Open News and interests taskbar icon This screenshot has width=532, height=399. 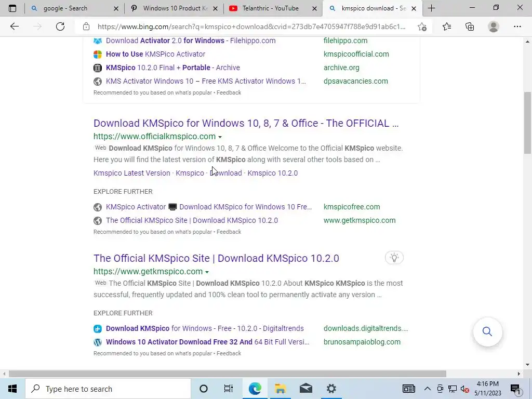408,389
